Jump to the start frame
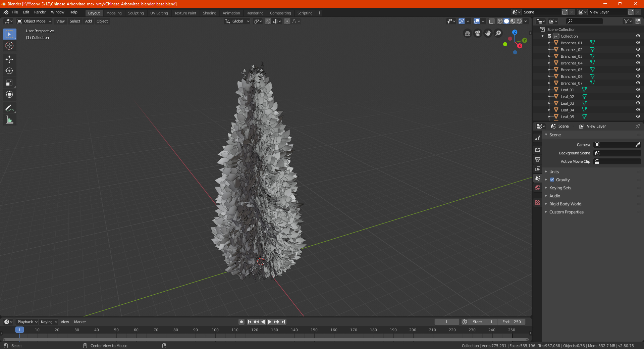644x349 pixels. 250,322
